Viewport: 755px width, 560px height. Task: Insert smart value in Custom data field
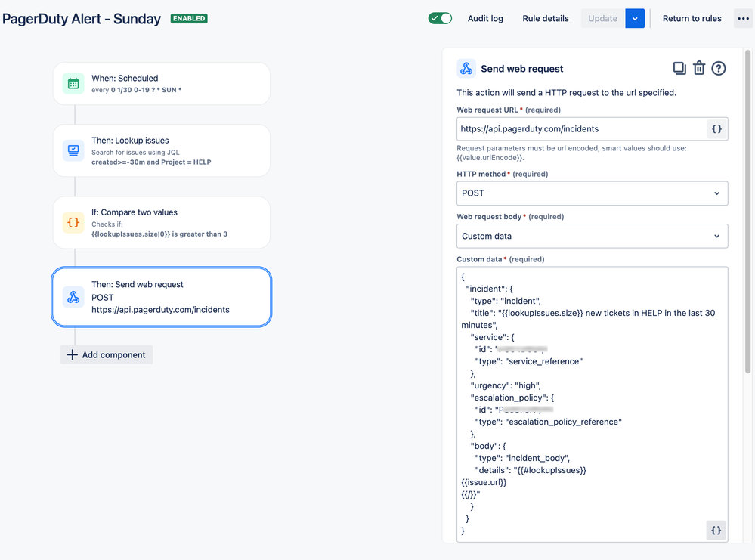(x=716, y=530)
